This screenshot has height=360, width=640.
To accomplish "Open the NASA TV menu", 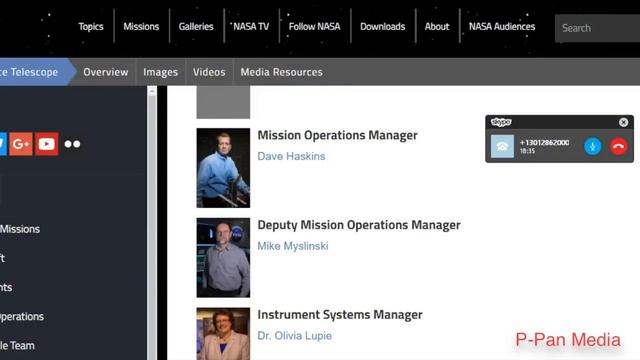I will point(251,27).
